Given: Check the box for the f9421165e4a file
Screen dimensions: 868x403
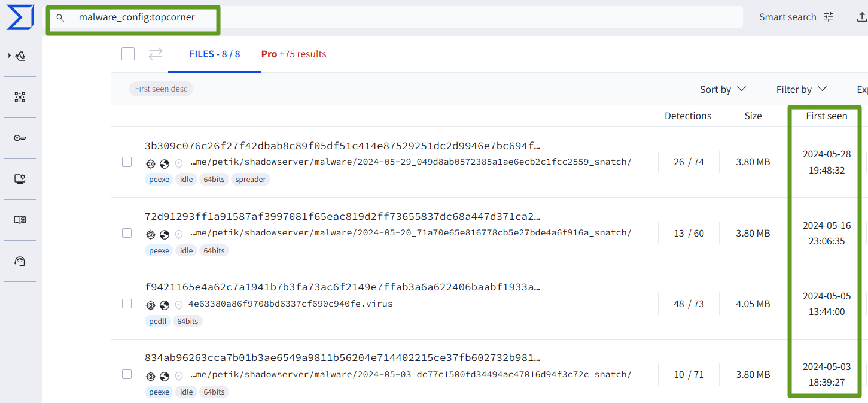Looking at the screenshot, I should coord(127,304).
